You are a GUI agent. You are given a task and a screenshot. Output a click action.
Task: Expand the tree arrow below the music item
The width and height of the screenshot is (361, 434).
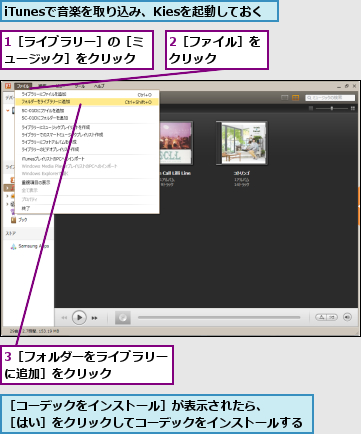(x=7, y=196)
